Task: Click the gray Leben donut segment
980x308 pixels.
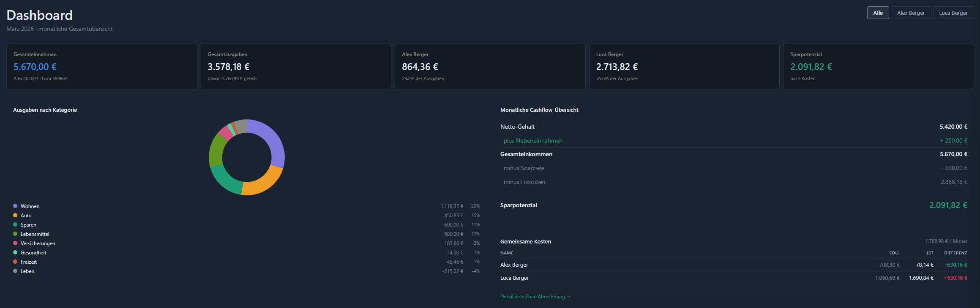Action: click(x=242, y=126)
